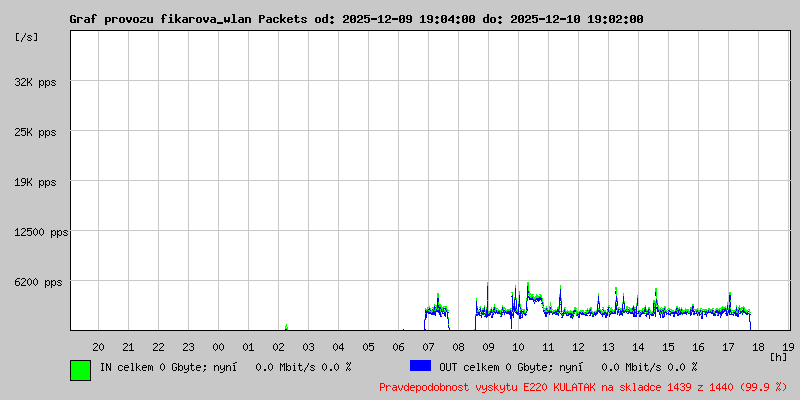Click hour label '00' on time axis

pos(218,347)
